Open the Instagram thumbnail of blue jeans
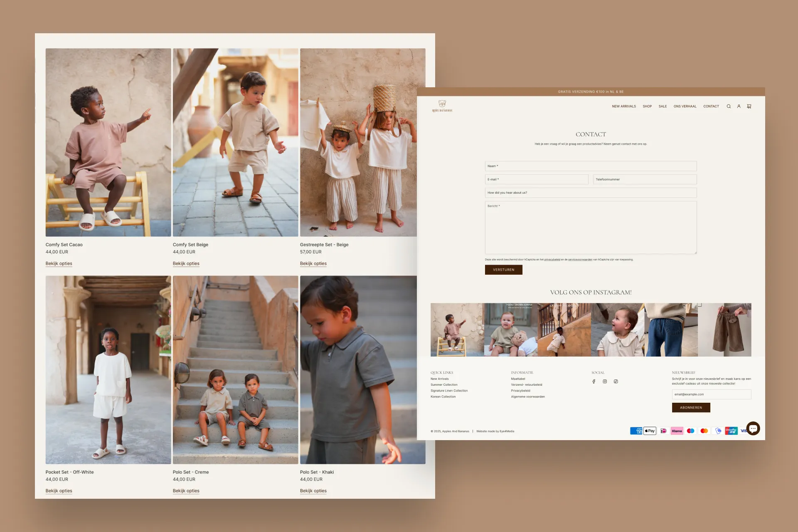 671,330
